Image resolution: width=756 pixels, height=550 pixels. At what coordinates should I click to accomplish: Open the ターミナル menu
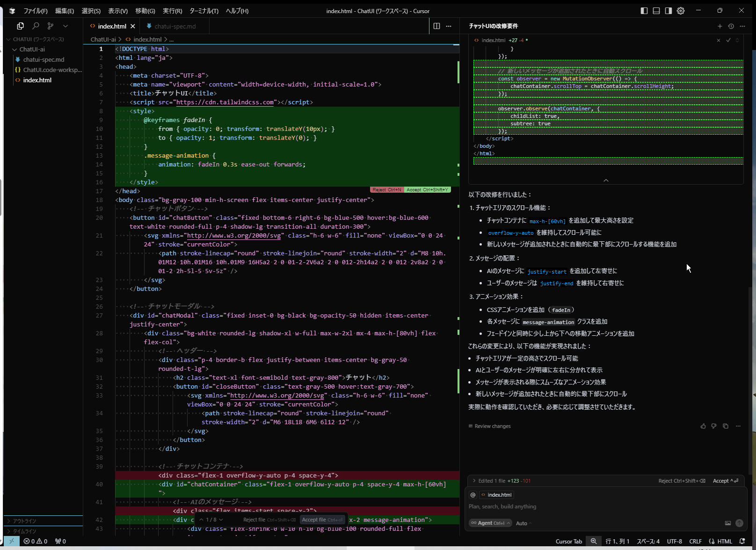click(x=204, y=11)
